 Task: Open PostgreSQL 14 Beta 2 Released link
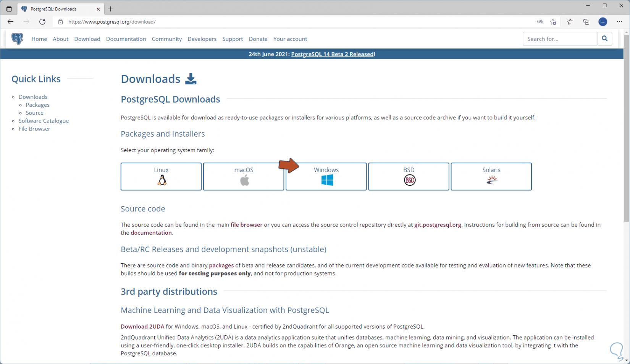[x=333, y=54]
